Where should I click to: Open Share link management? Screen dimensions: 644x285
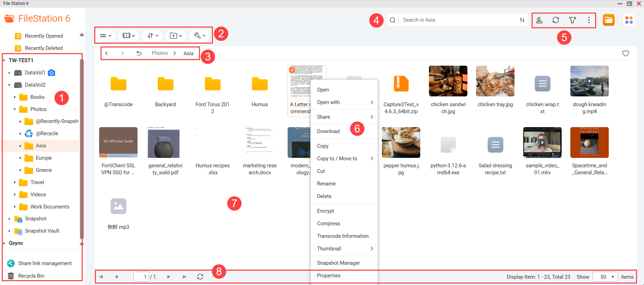click(45, 263)
